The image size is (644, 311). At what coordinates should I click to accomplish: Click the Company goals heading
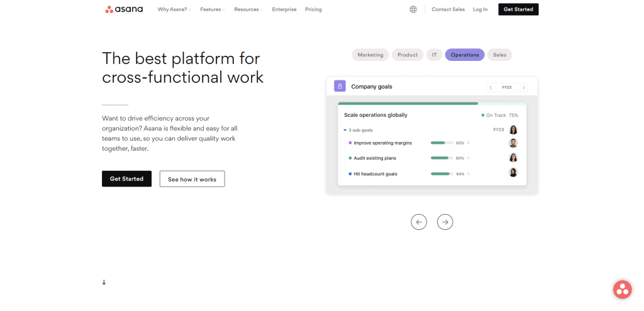(372, 87)
